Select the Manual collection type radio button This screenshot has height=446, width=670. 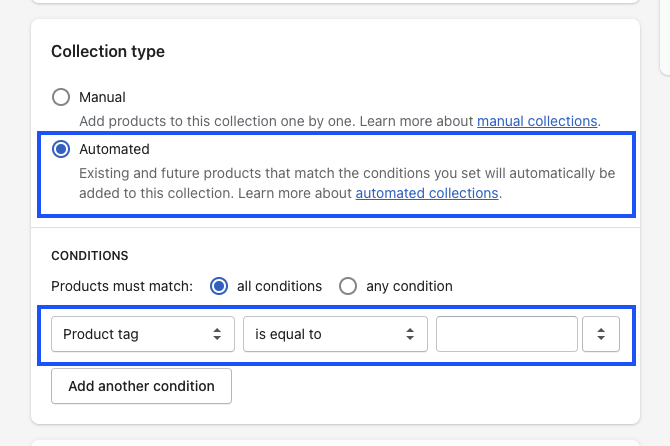(x=61, y=97)
